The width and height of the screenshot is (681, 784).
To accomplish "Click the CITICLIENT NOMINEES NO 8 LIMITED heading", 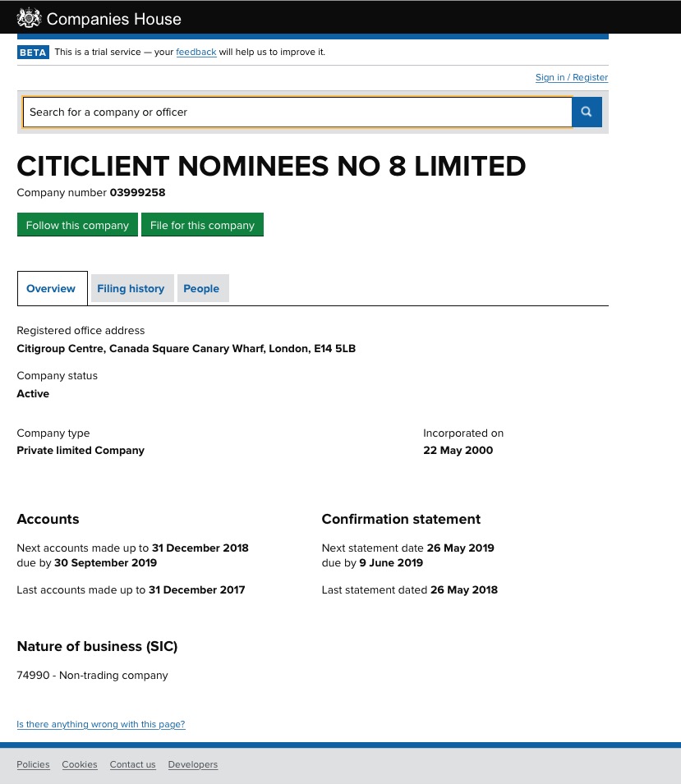I will coord(271,166).
